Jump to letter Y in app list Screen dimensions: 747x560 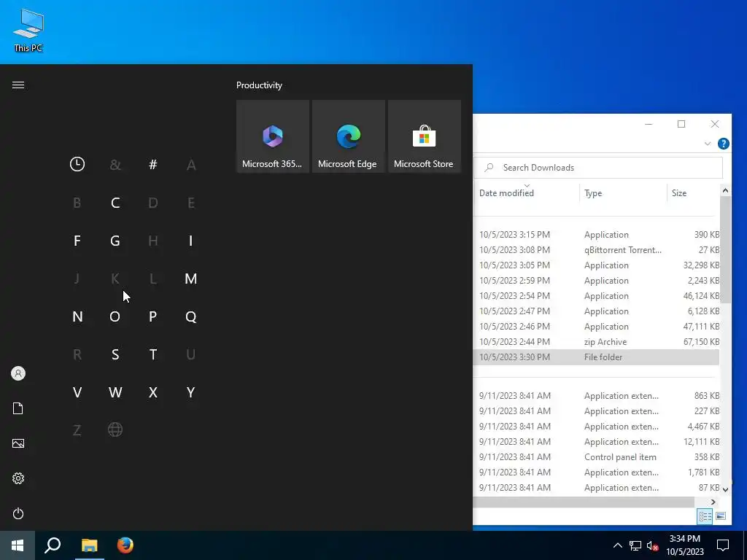tap(190, 392)
